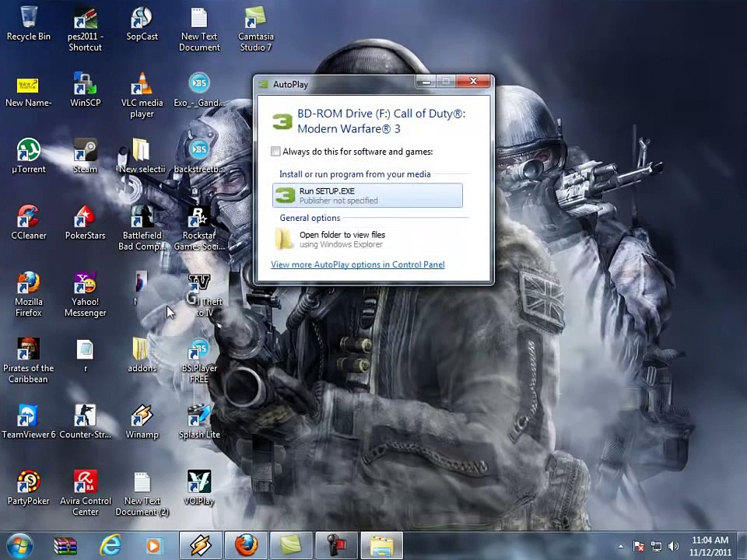Select the New Text Document (2) file
This screenshot has width=747, height=560.
coord(142,493)
